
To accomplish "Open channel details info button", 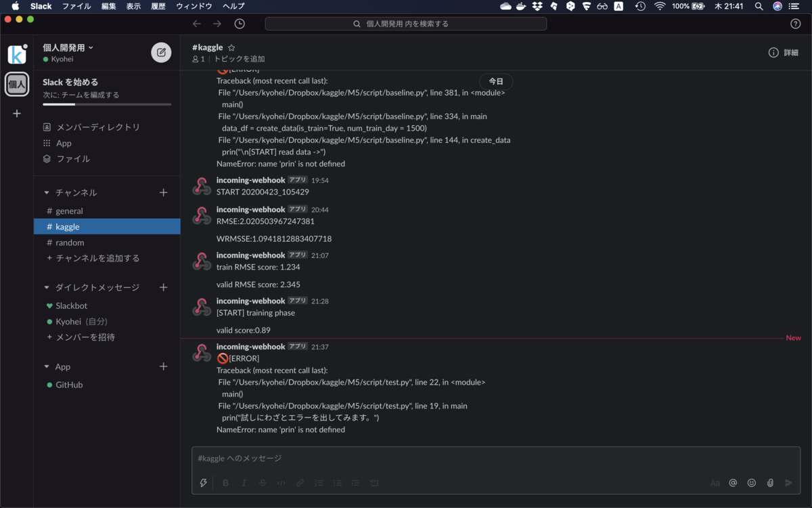I will pos(784,53).
